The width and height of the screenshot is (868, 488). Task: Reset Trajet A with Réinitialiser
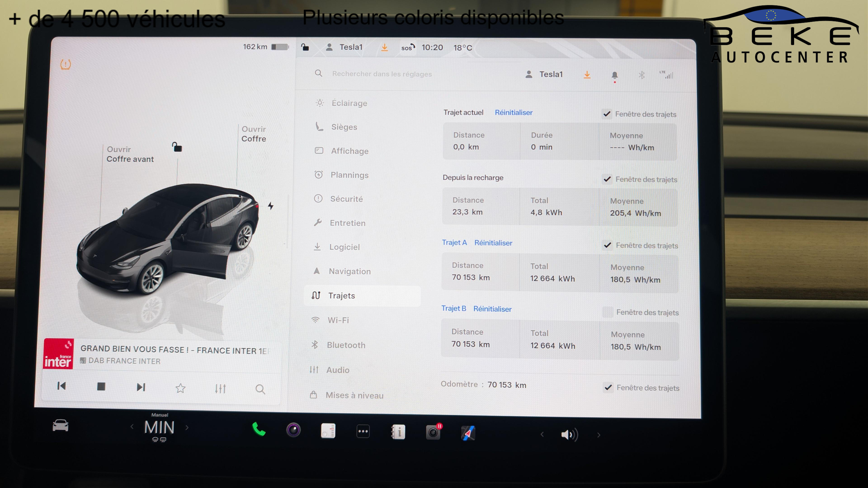point(493,243)
